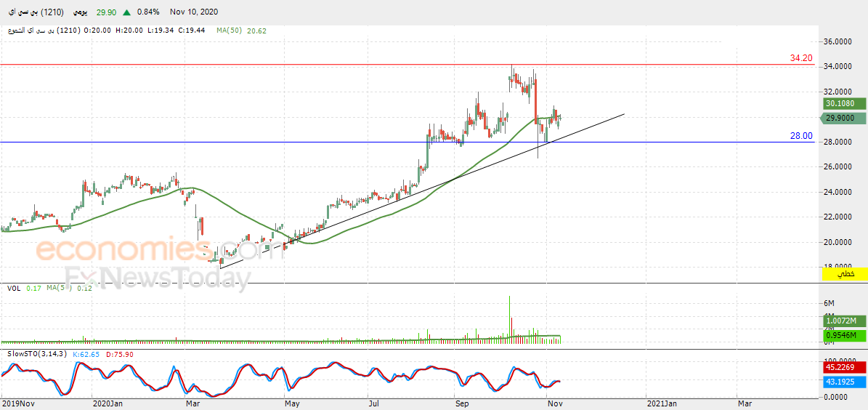Click the 0.84% change value

(147, 12)
